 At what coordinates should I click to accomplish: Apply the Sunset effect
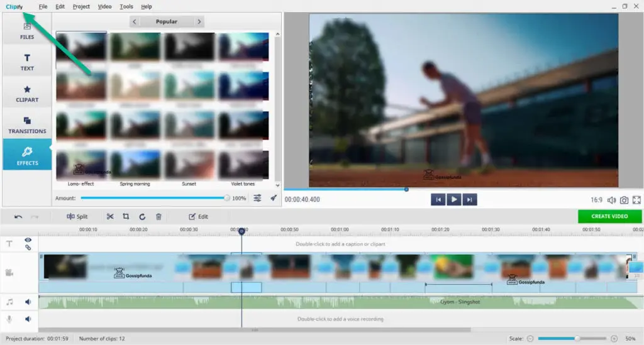point(189,165)
